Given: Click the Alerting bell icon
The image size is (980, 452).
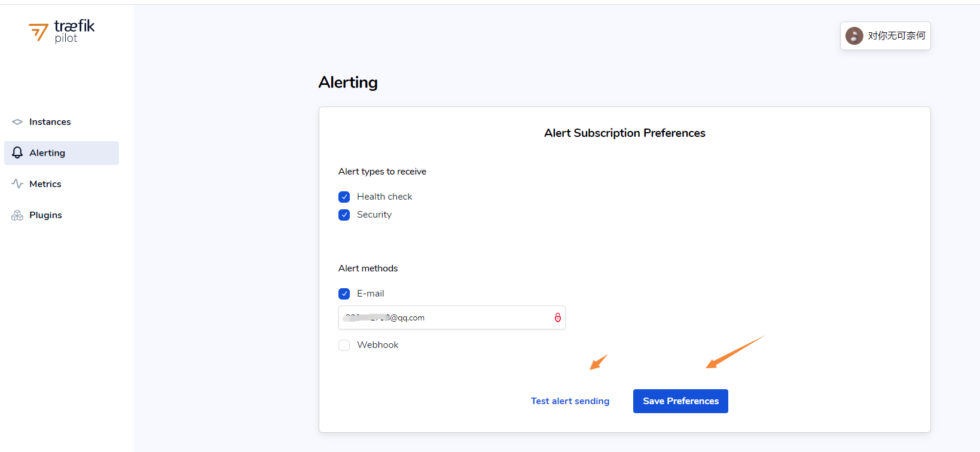Looking at the screenshot, I should coord(17,152).
